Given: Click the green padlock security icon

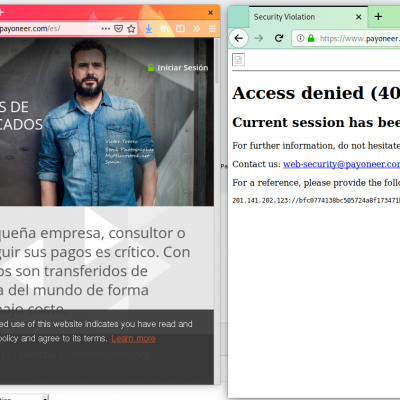Looking at the screenshot, I should pos(311,38).
